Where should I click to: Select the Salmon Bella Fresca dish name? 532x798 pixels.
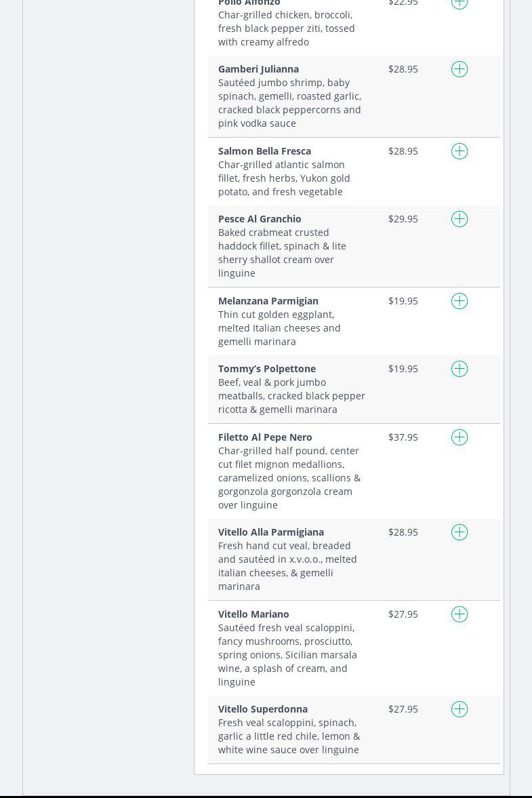tap(264, 151)
